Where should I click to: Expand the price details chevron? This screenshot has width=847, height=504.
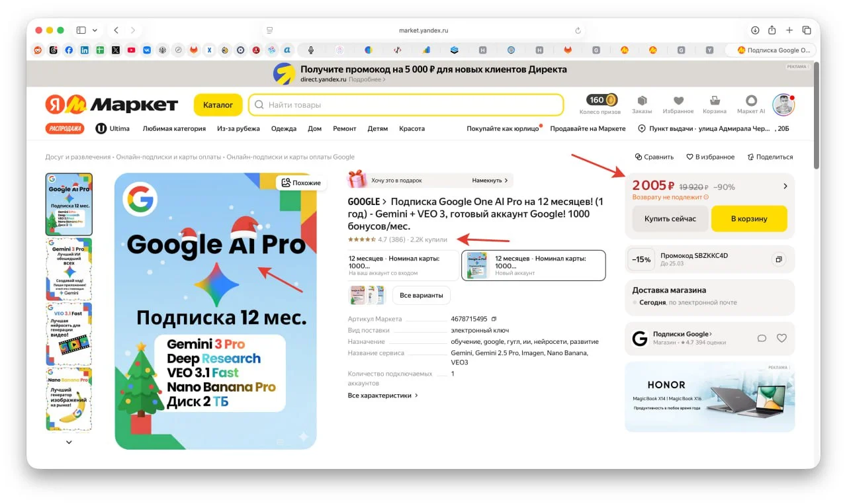(x=785, y=187)
